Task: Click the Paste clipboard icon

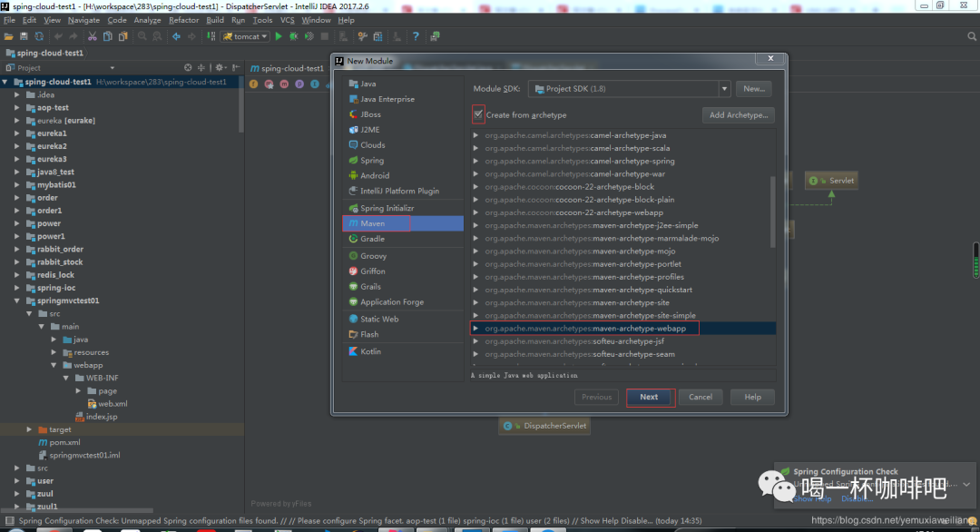Action: tap(123, 37)
